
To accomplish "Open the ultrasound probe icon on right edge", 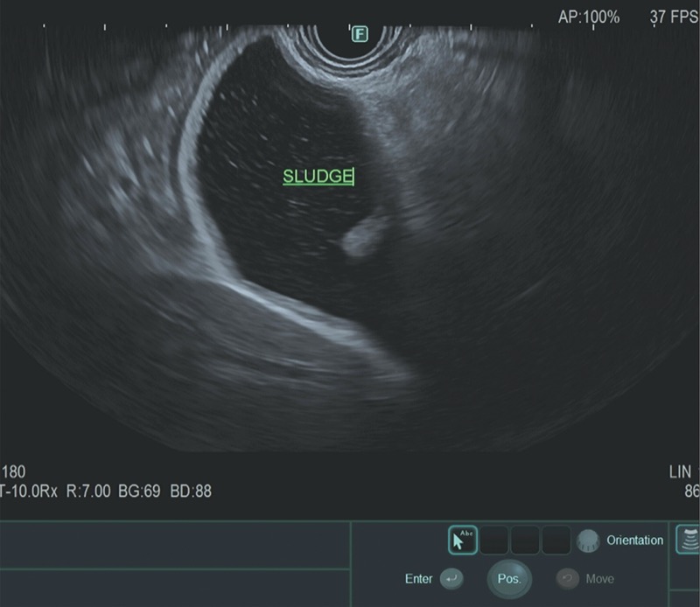I will coord(689,540).
